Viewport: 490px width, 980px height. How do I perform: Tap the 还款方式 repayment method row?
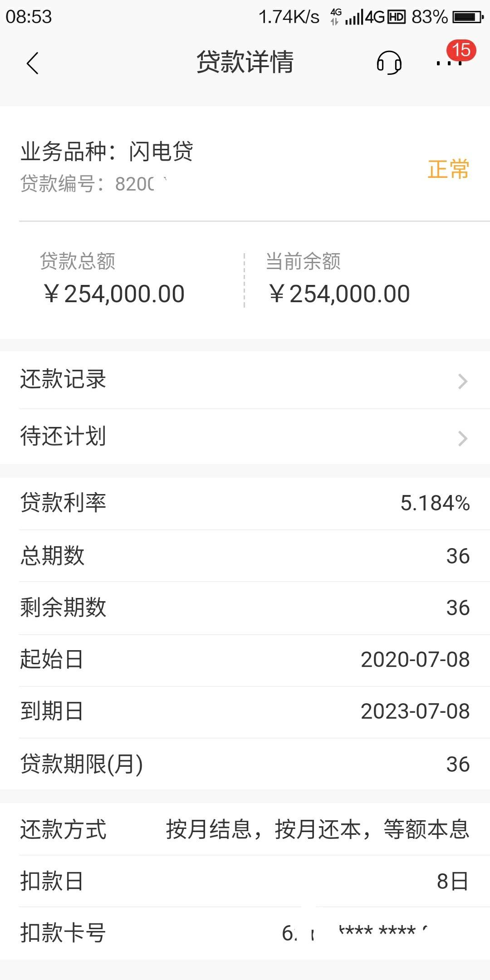coord(245,829)
